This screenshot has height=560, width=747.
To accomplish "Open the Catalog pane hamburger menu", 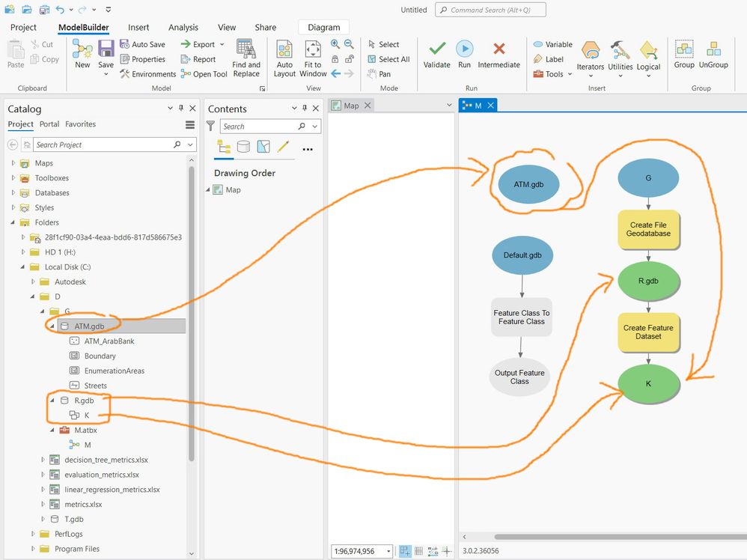I will (190, 125).
